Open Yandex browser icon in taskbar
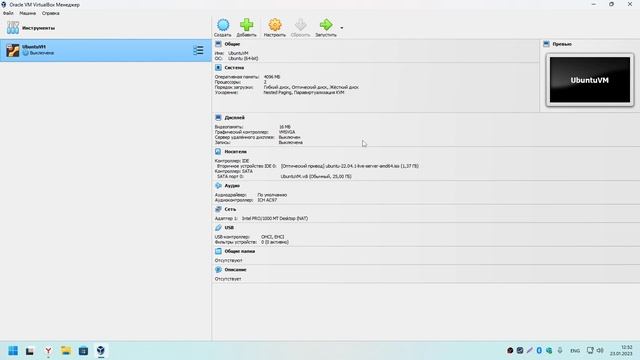This screenshot has width=640, height=360. pyautogui.click(x=48, y=351)
